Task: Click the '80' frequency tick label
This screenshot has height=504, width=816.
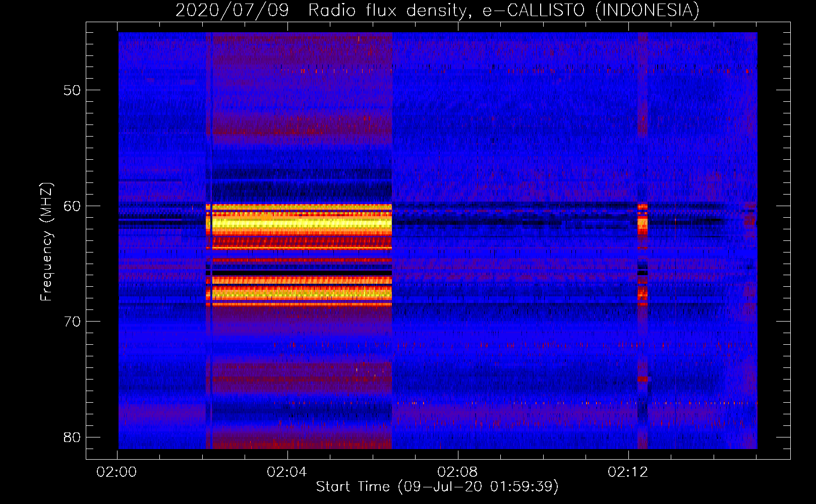Action: 72,437
